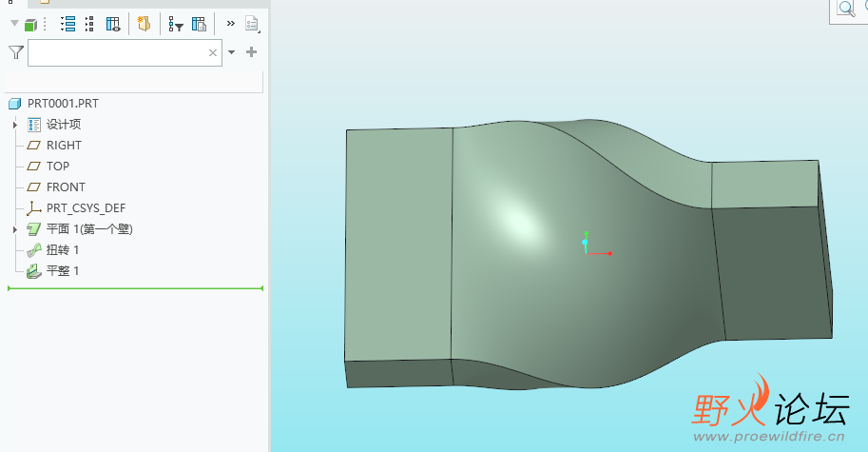The height and width of the screenshot is (452, 868).
Task: Click the expand all tree icon
Action: coord(68,25)
